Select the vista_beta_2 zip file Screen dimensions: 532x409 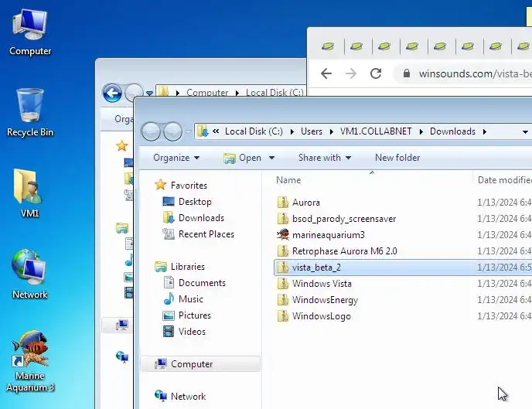(402, 268)
